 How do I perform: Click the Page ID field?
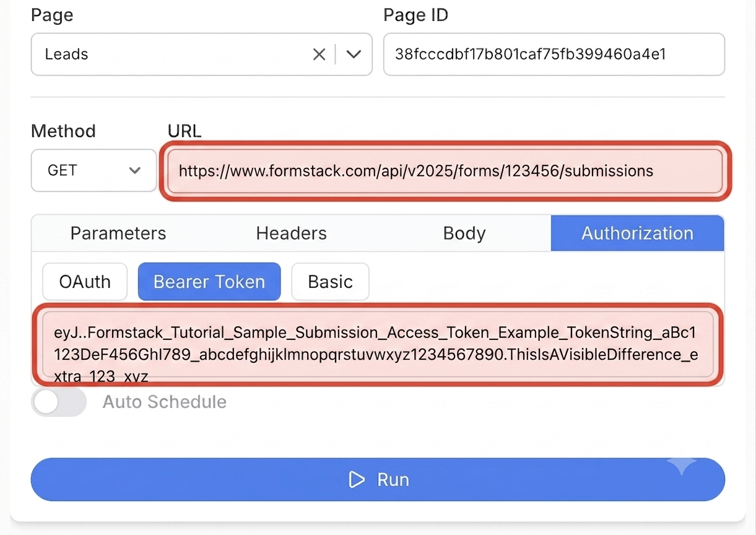tap(554, 54)
